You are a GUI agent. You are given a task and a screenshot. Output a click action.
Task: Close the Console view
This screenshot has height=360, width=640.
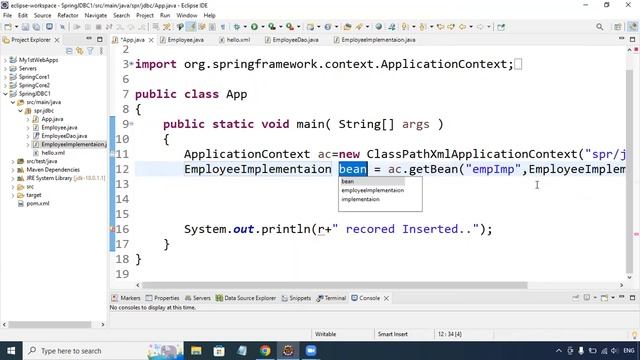point(386,298)
